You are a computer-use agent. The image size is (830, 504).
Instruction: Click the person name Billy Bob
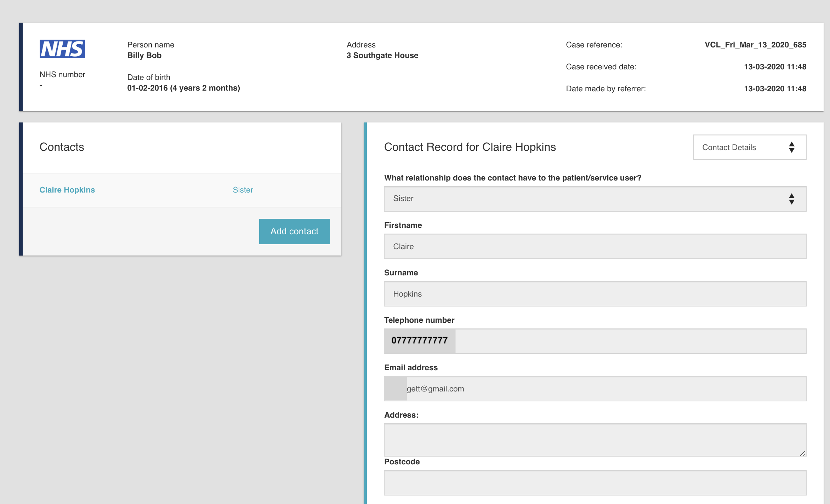tap(144, 56)
